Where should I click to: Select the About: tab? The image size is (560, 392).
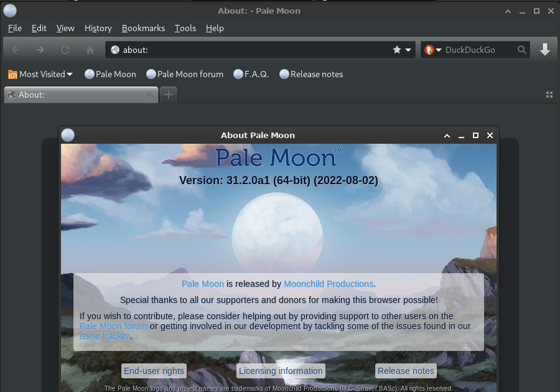81,95
